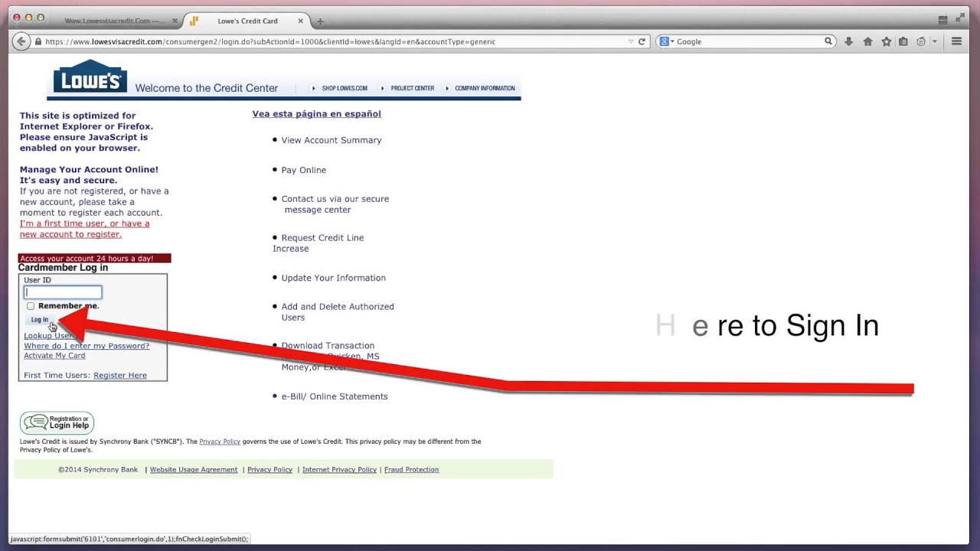The width and height of the screenshot is (980, 551).
Task: Click the User ID input field
Action: 63,292
